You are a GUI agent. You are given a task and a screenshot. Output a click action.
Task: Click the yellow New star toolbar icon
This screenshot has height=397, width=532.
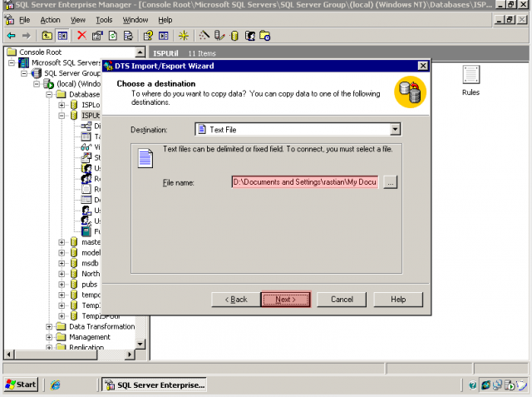(x=184, y=35)
